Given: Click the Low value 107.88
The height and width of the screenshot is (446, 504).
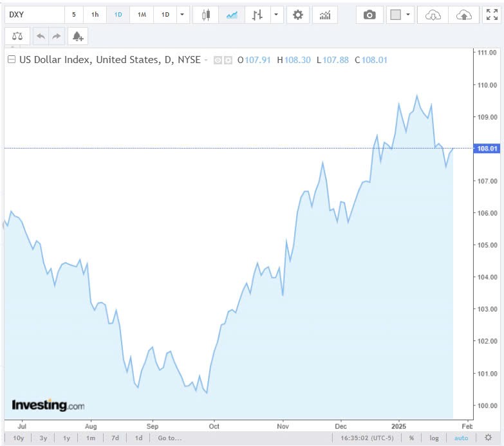Looking at the screenshot, I should click(x=335, y=60).
